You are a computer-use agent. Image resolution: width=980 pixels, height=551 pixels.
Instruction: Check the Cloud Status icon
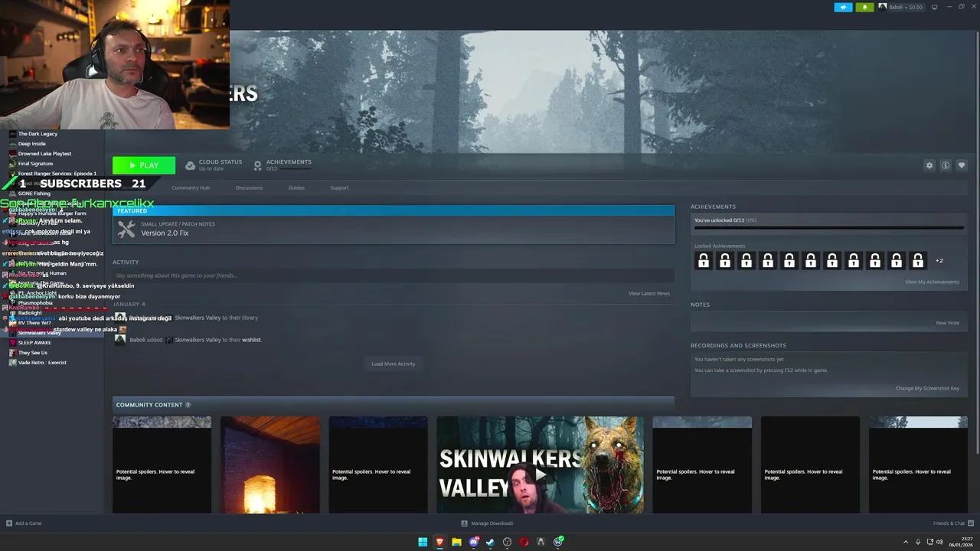click(x=190, y=165)
